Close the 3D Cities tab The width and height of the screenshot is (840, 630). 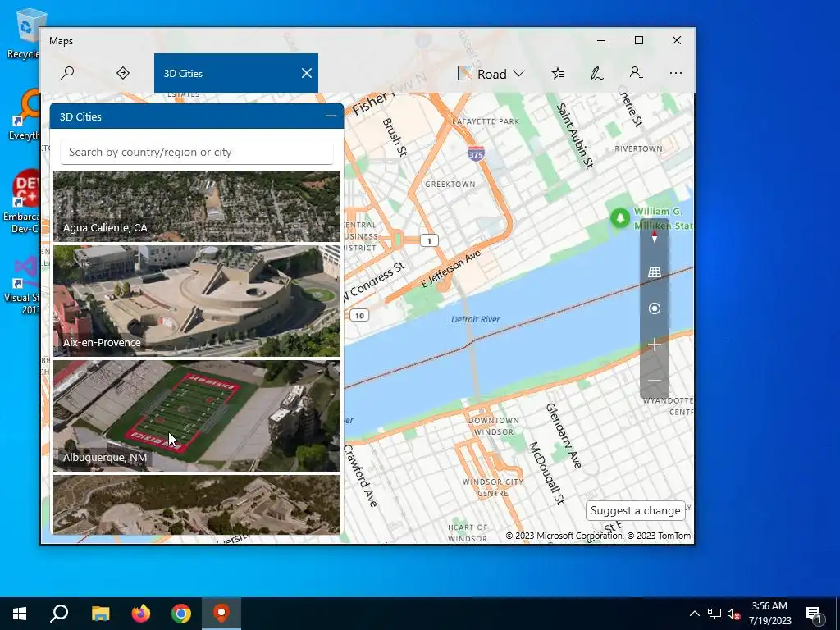coord(307,73)
